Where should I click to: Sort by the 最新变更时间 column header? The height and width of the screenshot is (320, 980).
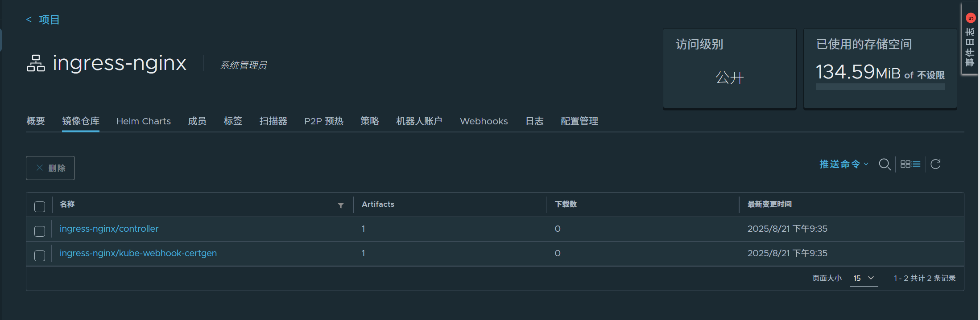click(x=769, y=204)
